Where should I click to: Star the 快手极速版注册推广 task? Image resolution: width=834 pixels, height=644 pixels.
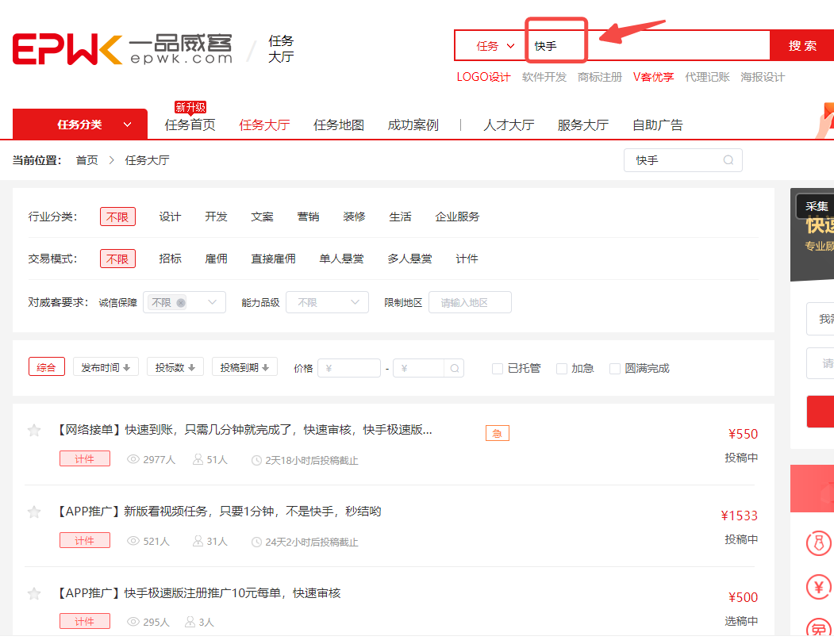click(x=34, y=593)
